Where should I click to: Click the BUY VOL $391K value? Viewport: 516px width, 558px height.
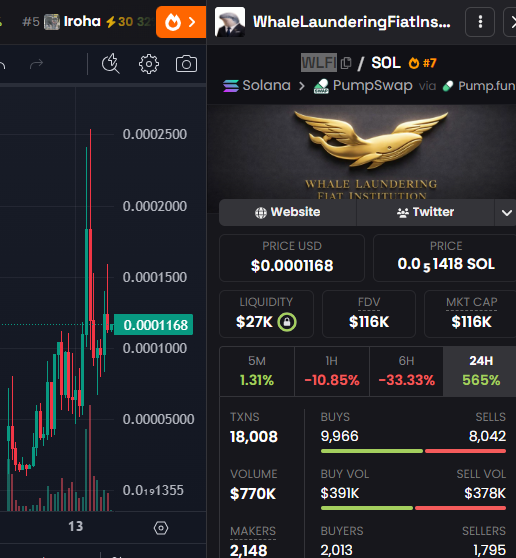(340, 493)
